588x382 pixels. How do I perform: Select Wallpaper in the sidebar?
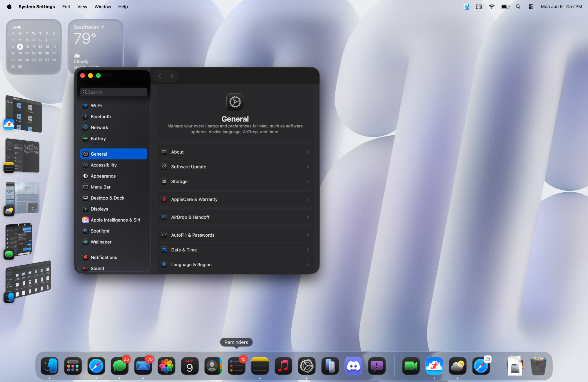(x=101, y=242)
